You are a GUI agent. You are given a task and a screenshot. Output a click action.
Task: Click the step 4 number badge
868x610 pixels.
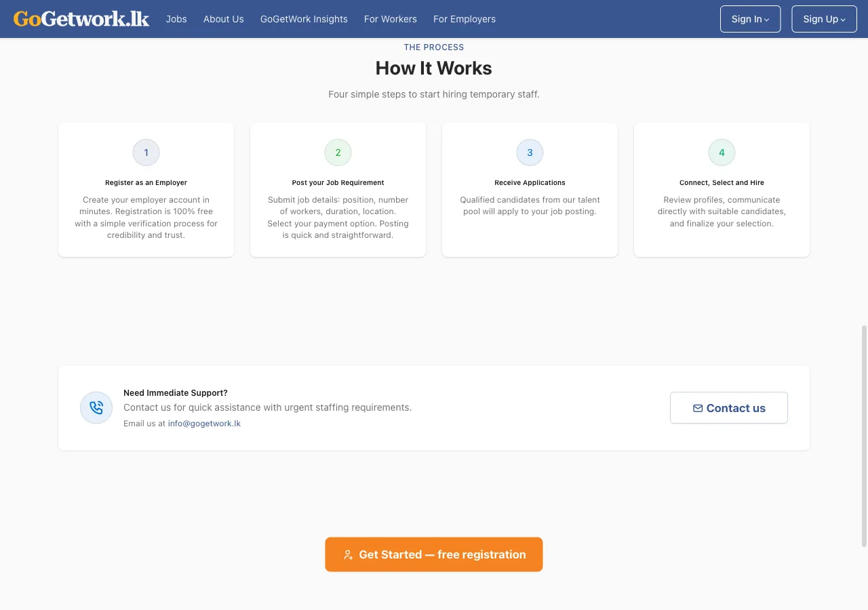point(722,152)
